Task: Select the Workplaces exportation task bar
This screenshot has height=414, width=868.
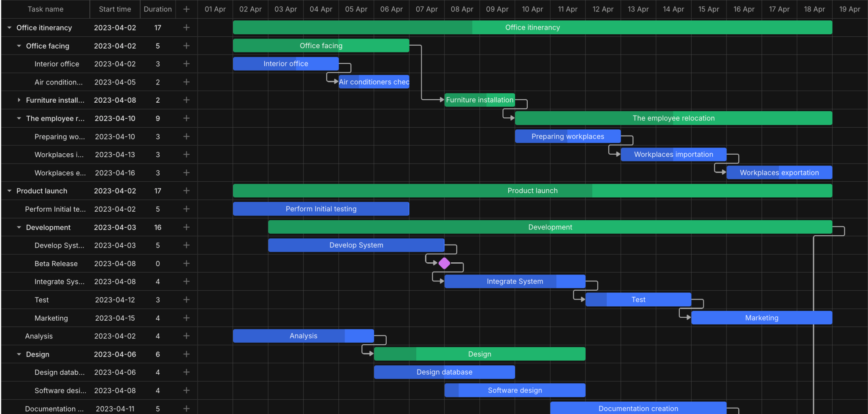Action: coord(779,172)
